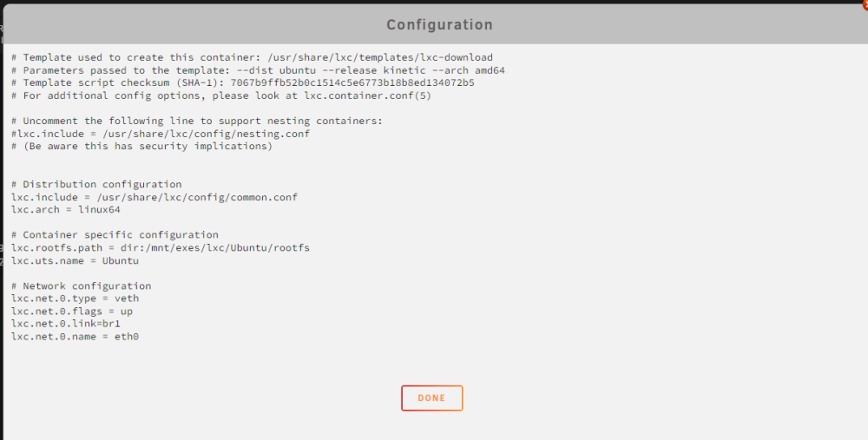Click the '# Container specific configuration' comment

[x=115, y=234]
